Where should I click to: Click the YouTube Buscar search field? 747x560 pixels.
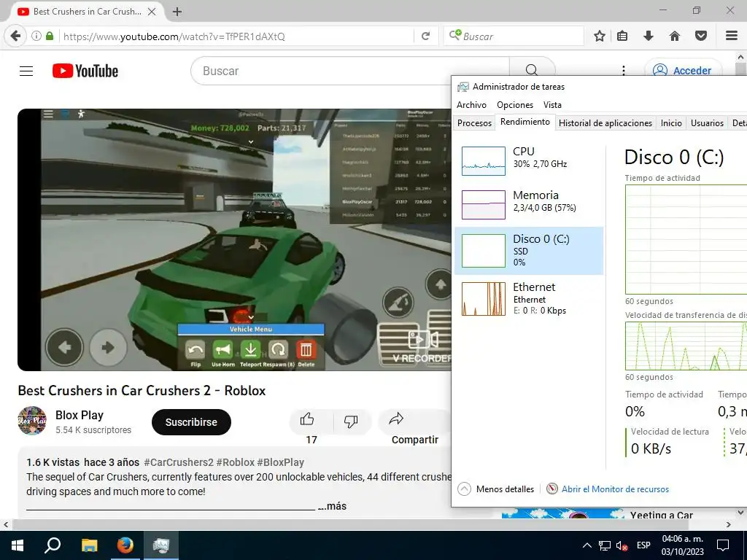click(350, 71)
